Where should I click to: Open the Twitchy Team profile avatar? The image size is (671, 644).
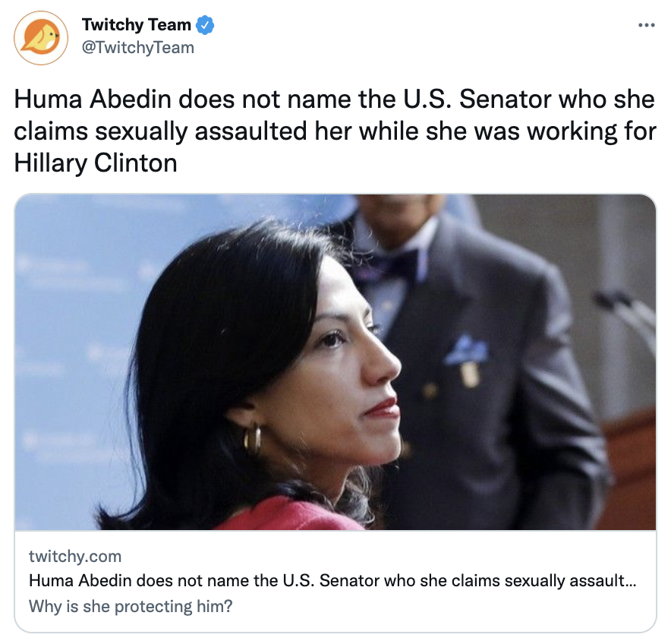41,38
